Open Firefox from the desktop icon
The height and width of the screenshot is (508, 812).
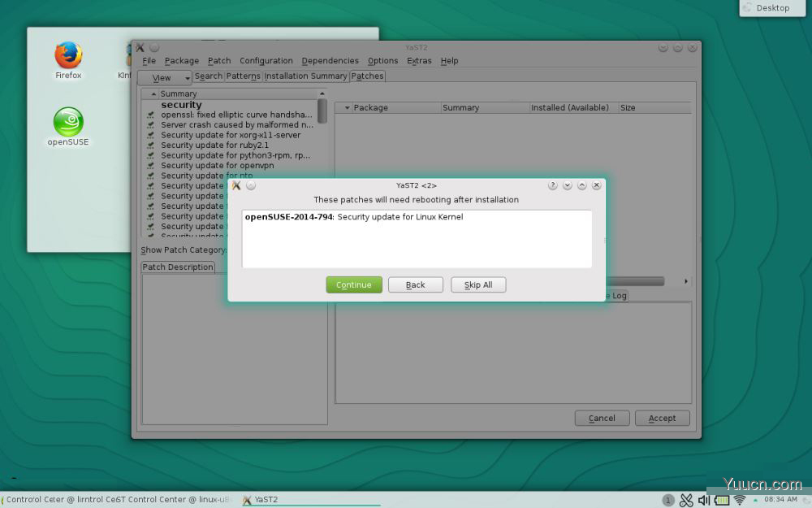pyautogui.click(x=68, y=56)
